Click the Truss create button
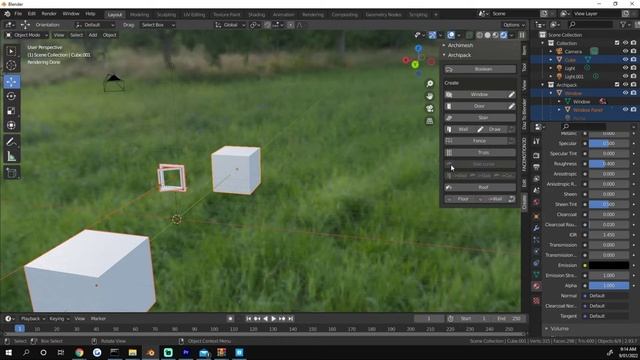Screen dimensions: 640x360 [x=480, y=153]
